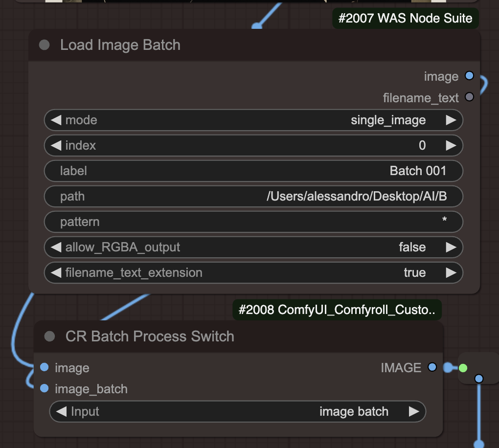The width and height of the screenshot is (499, 448).
Task: Select the CR Batch Process Switch node title
Action: point(150,336)
